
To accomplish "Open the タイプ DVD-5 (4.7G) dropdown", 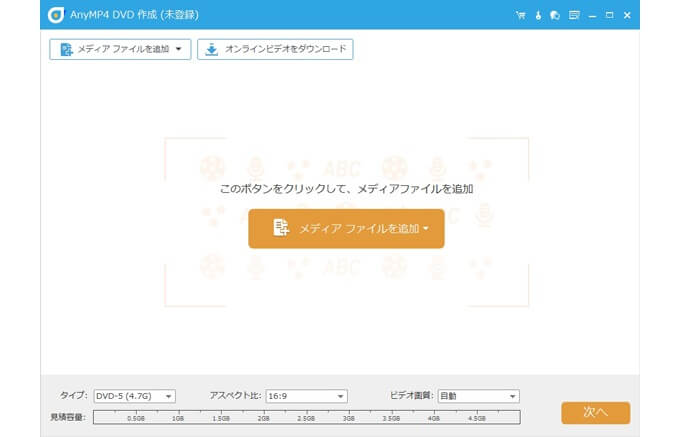I will click(134, 396).
